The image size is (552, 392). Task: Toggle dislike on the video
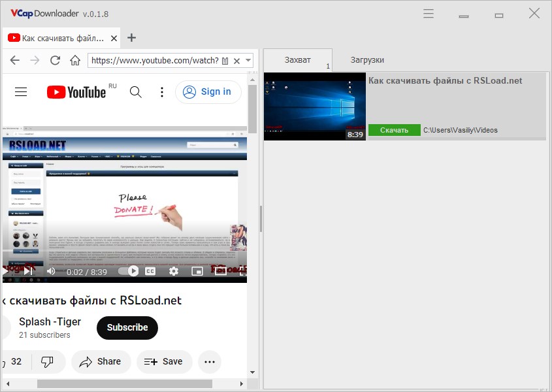pyautogui.click(x=48, y=361)
